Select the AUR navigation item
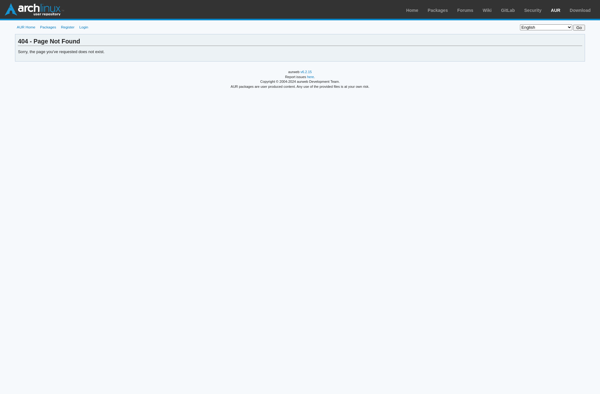 tap(555, 10)
